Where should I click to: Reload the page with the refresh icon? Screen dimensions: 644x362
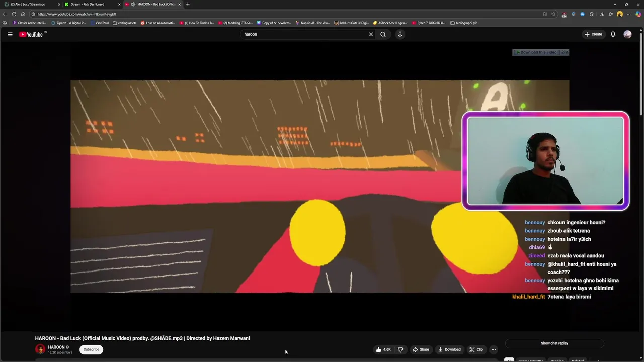14,14
